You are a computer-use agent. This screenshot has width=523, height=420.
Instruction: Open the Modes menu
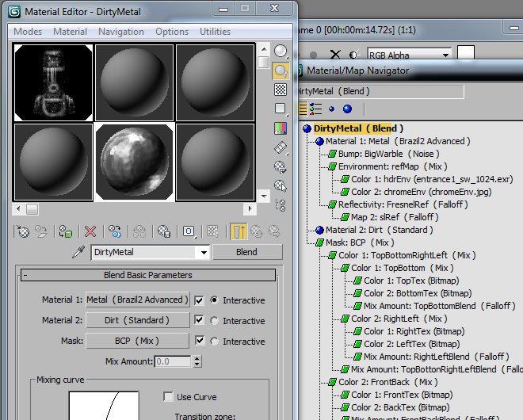point(28,32)
